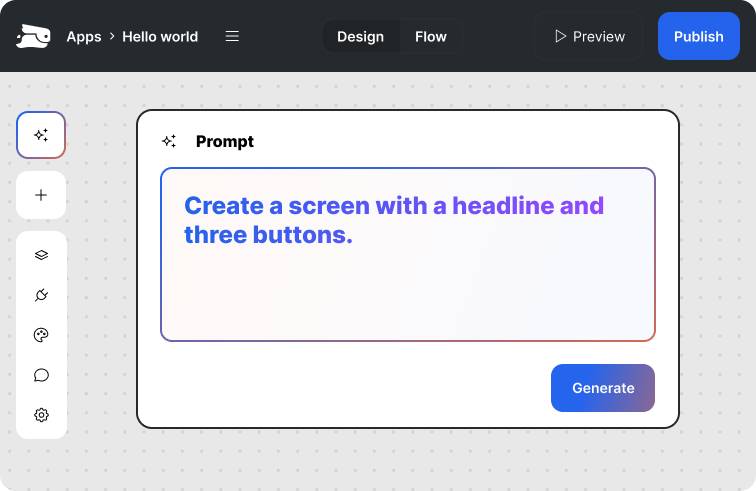Image resolution: width=756 pixels, height=491 pixels.
Task: Open the hamburger menu next to Hello world
Action: [232, 37]
